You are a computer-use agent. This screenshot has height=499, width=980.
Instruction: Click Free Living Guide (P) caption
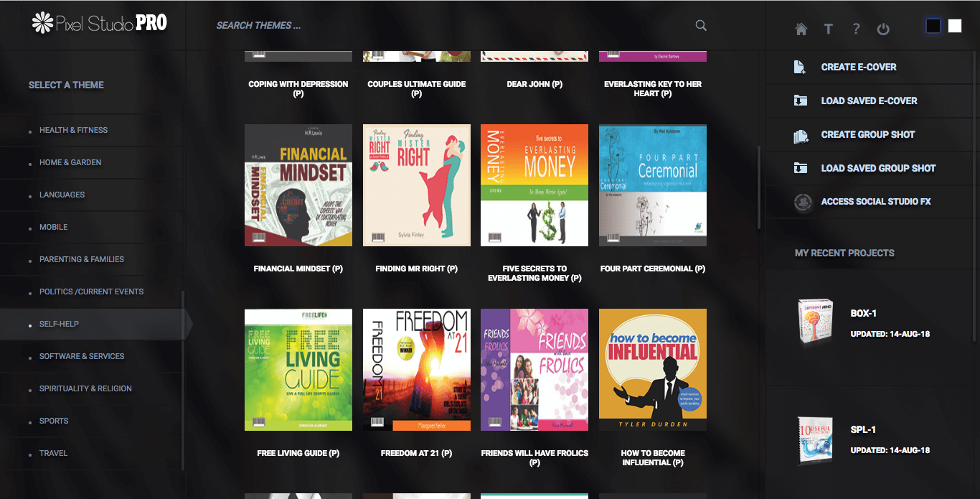298,453
